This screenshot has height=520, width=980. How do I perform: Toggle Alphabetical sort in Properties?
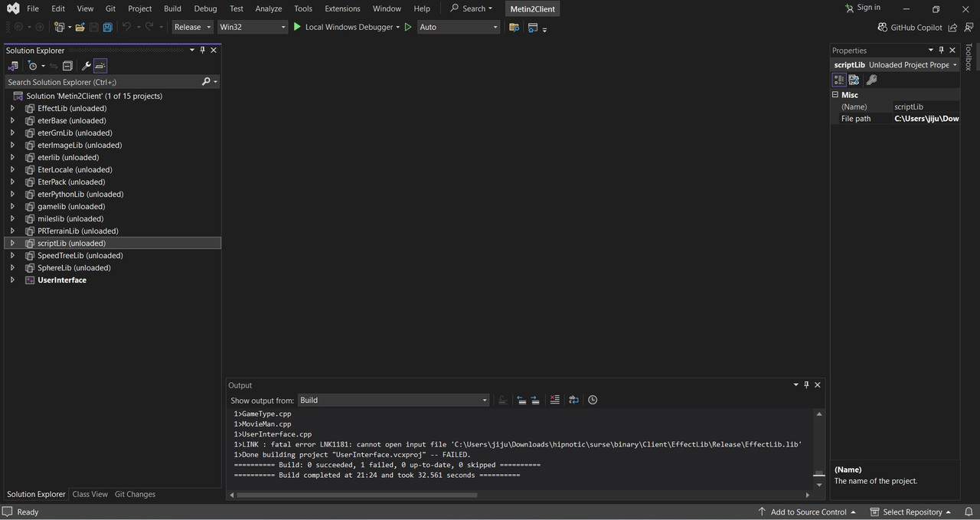[x=854, y=80]
